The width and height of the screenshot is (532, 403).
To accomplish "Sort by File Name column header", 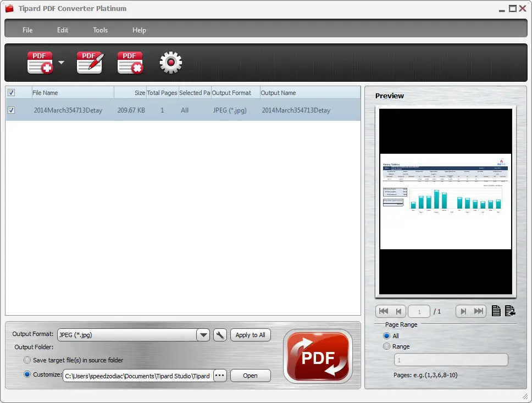I will 73,93.
